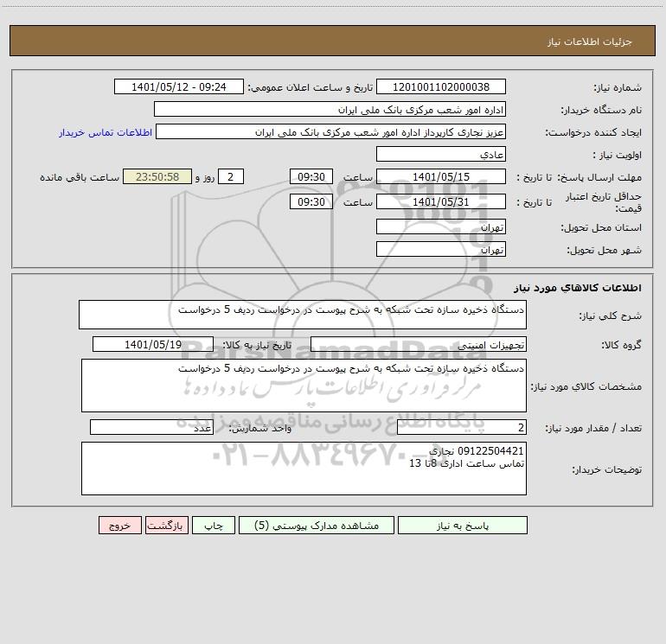Click the استان محل تحویل field
This screenshot has height=644, width=666.
click(x=441, y=227)
